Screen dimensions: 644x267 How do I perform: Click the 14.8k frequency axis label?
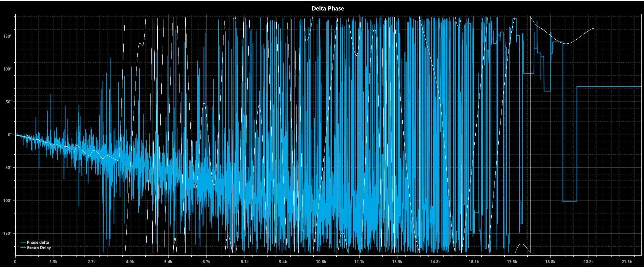pos(436,262)
